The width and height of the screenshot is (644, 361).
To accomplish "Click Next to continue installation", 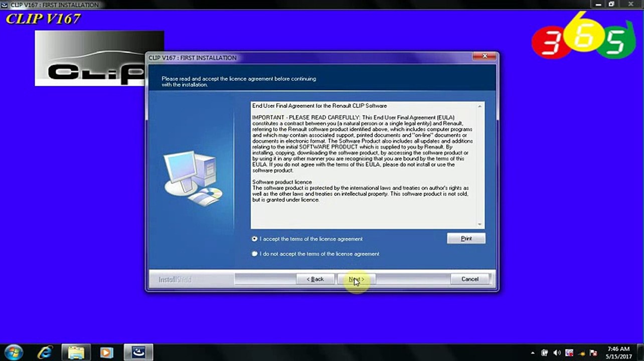I will pos(356,279).
